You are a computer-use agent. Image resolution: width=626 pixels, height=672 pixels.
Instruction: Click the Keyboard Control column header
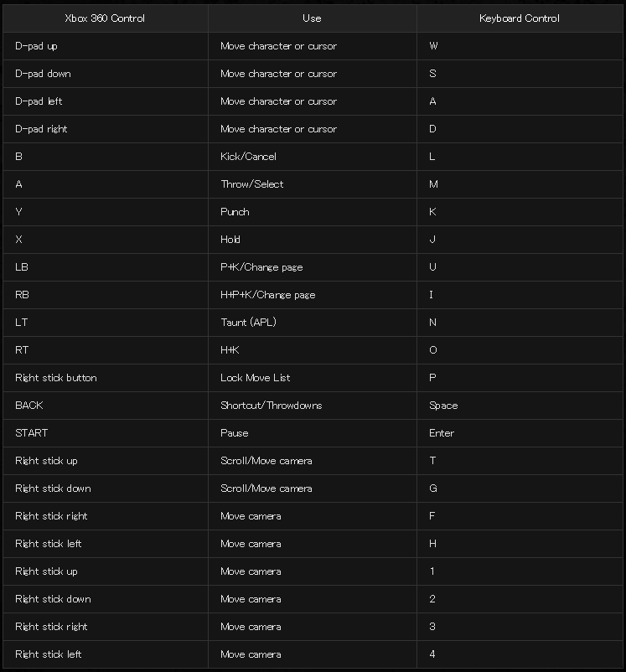tap(520, 18)
